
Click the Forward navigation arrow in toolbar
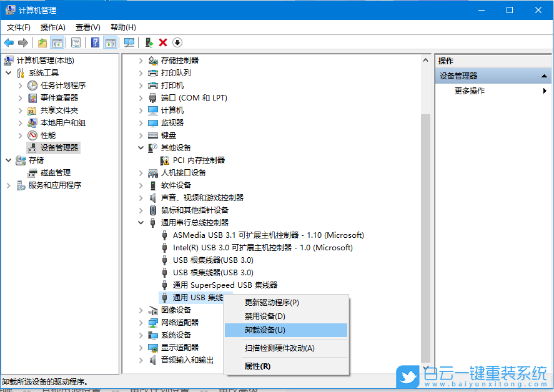coord(22,42)
